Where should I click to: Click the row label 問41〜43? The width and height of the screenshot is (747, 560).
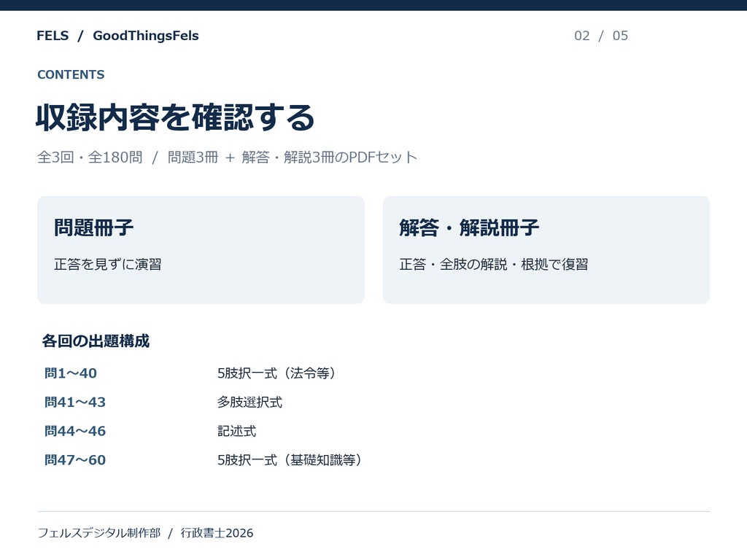(75, 402)
